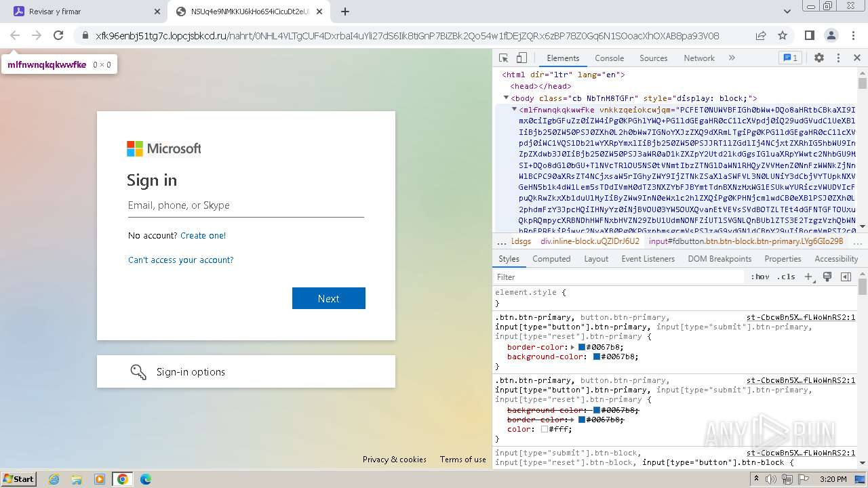This screenshot has height=488, width=868.
Task: Open Can't access your account? link
Action: (x=180, y=260)
